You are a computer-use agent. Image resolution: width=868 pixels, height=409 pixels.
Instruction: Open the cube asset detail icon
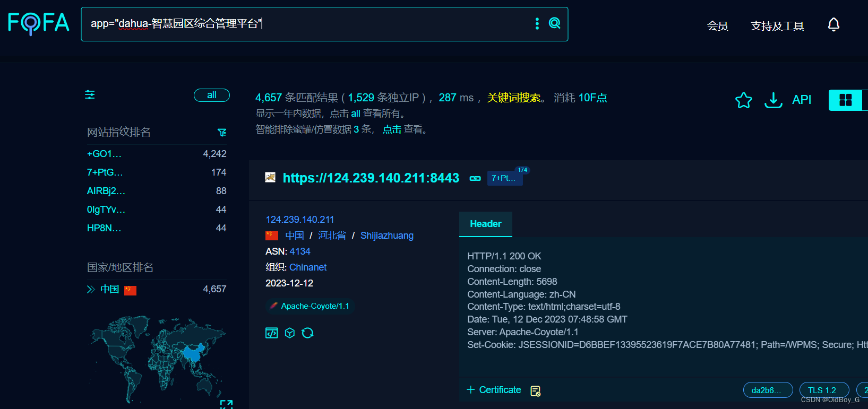(290, 333)
